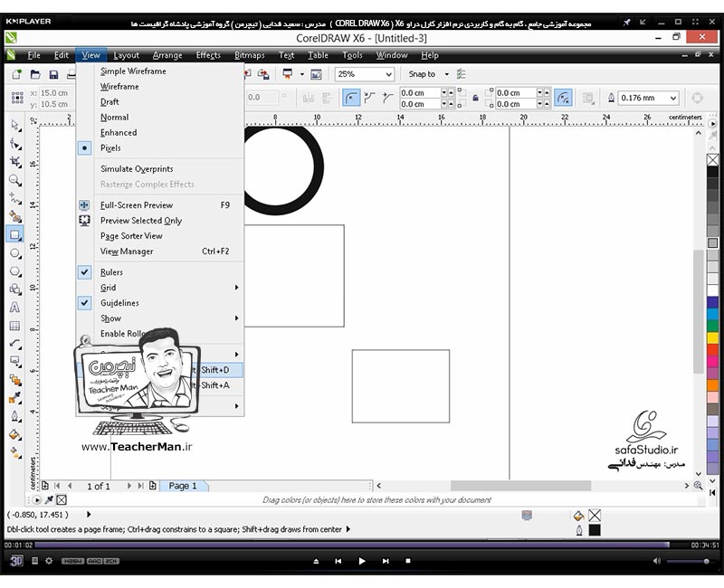The image size is (724, 588).
Task: Click Preview Selected Only
Action: click(x=160, y=221)
